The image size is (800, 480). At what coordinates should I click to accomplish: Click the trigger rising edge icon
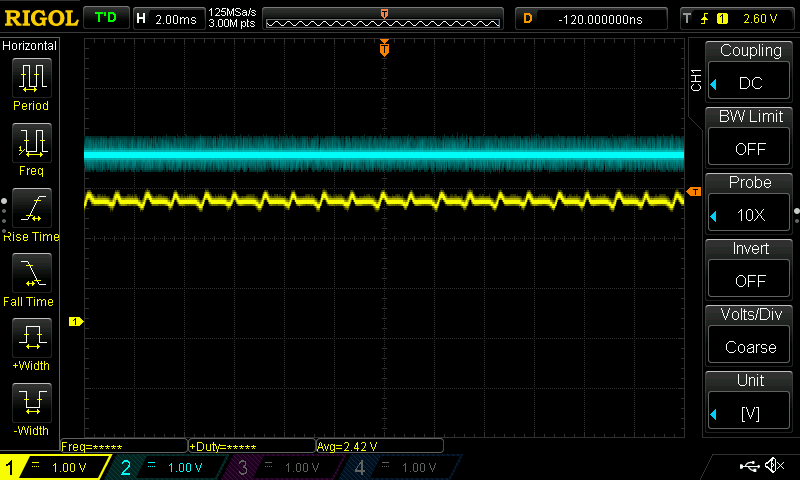(705, 19)
